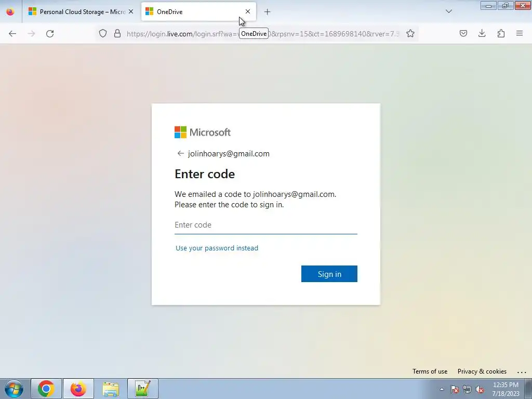
Task: Open the Downloads toolbar icon
Action: (482, 34)
